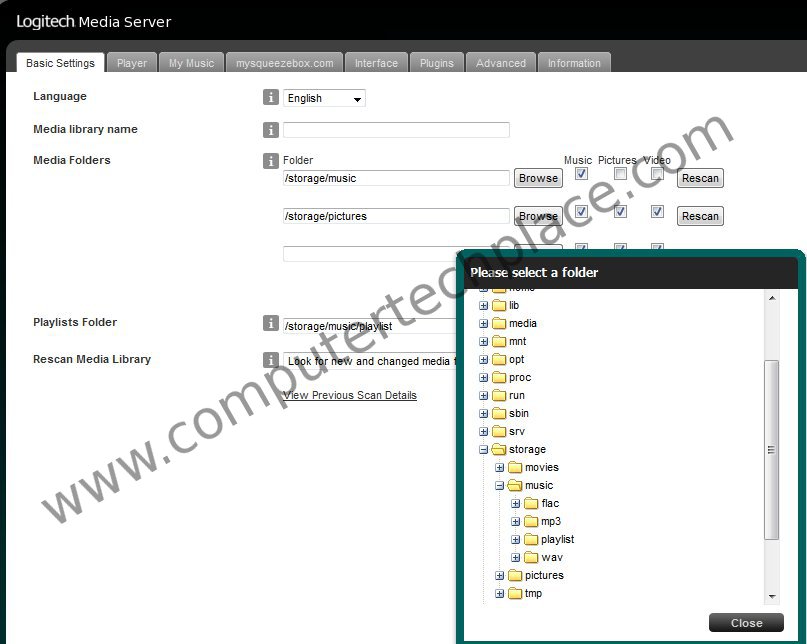Switch to the Player tab
Viewport: 807px width, 644px height.
tap(132, 63)
